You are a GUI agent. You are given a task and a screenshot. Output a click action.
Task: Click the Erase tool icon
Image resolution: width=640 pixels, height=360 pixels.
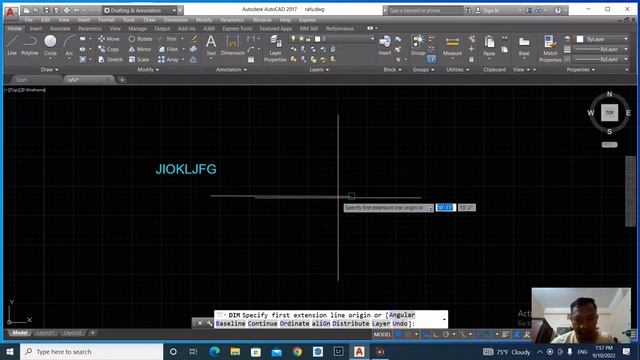pos(194,39)
